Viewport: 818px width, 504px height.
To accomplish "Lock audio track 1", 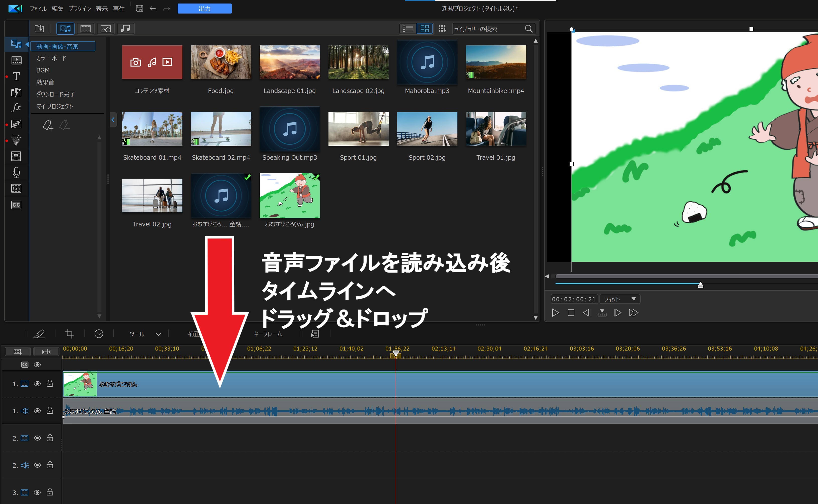I will pyautogui.click(x=50, y=411).
